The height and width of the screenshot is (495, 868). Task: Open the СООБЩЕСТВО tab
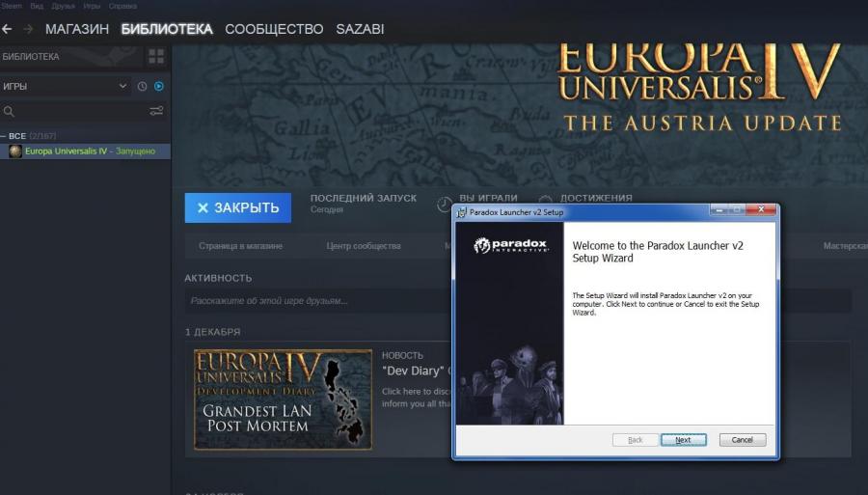274,29
